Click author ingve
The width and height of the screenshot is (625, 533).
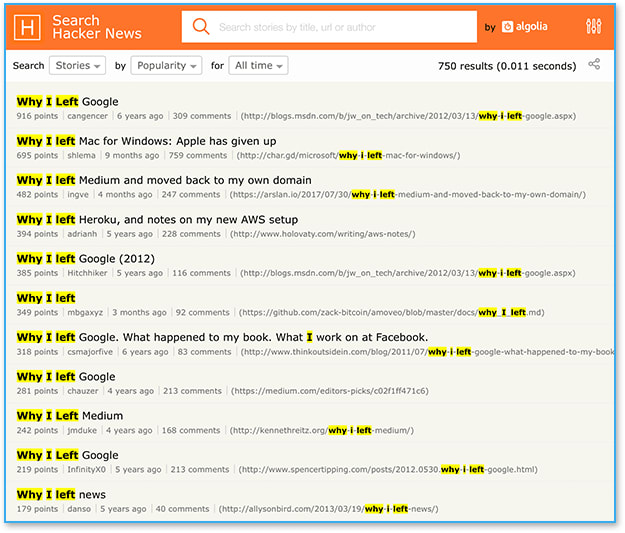(x=78, y=195)
